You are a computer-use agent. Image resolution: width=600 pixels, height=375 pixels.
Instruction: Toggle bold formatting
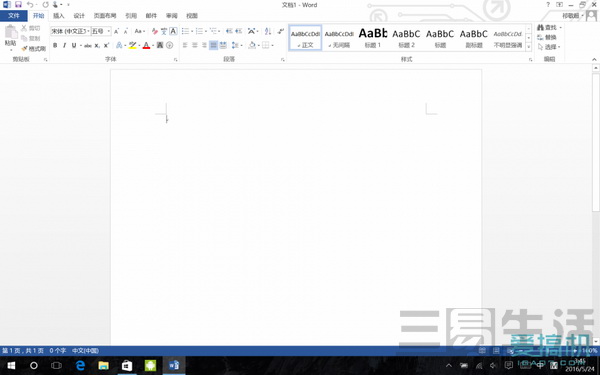[x=55, y=45]
